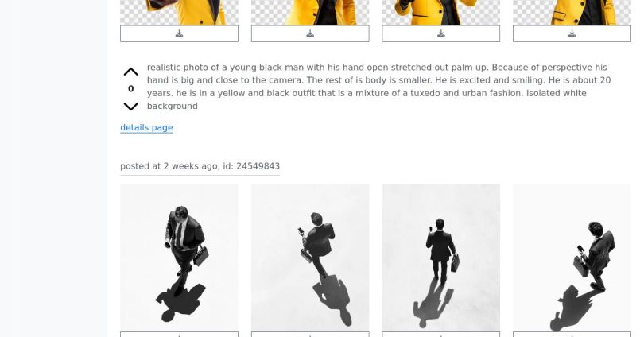Upvote the young black man prompt

point(130,72)
